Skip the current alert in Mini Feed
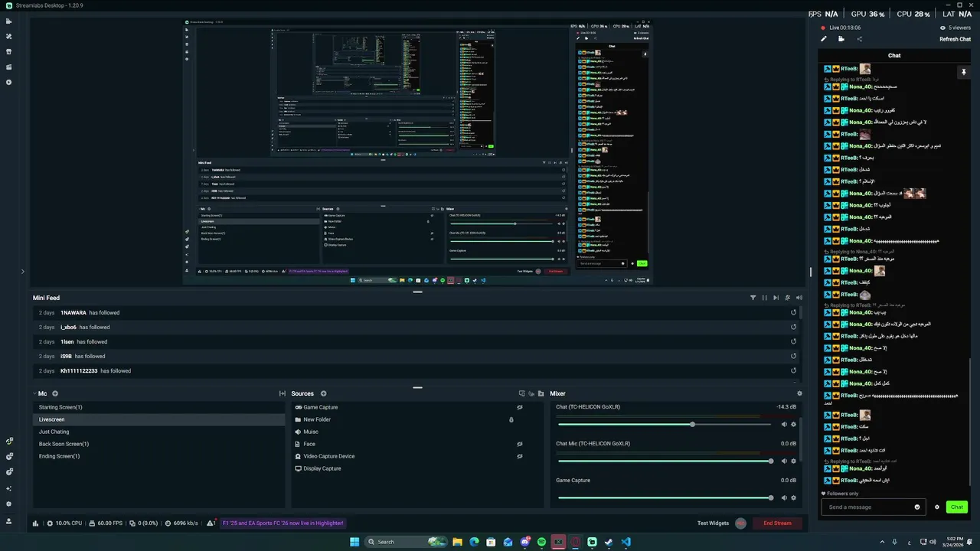Image resolution: width=980 pixels, height=551 pixels. point(776,298)
